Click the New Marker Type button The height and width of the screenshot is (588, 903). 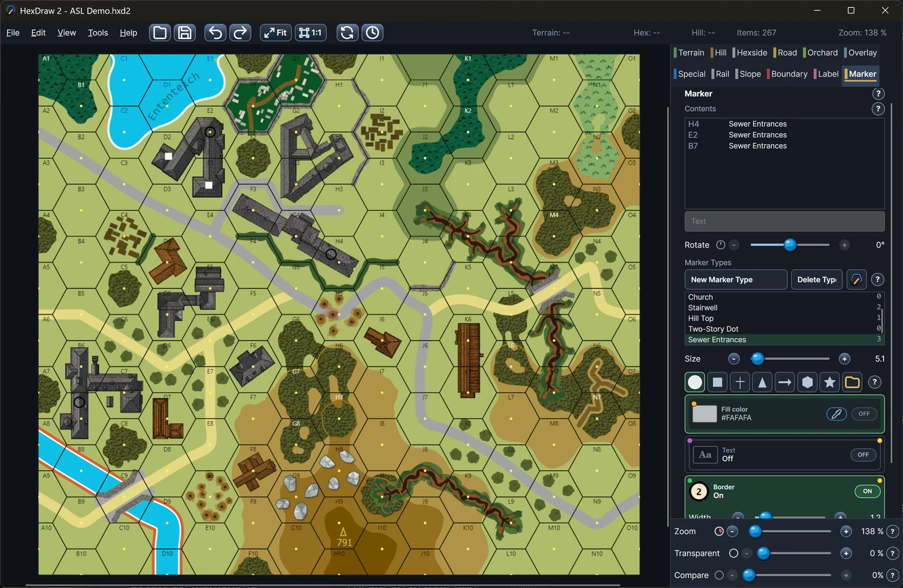point(736,279)
